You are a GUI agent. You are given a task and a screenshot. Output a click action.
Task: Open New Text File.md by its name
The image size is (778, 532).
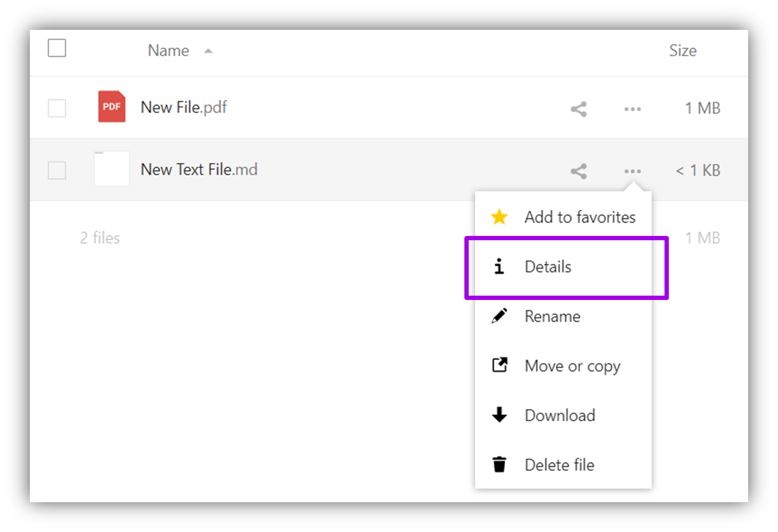199,169
